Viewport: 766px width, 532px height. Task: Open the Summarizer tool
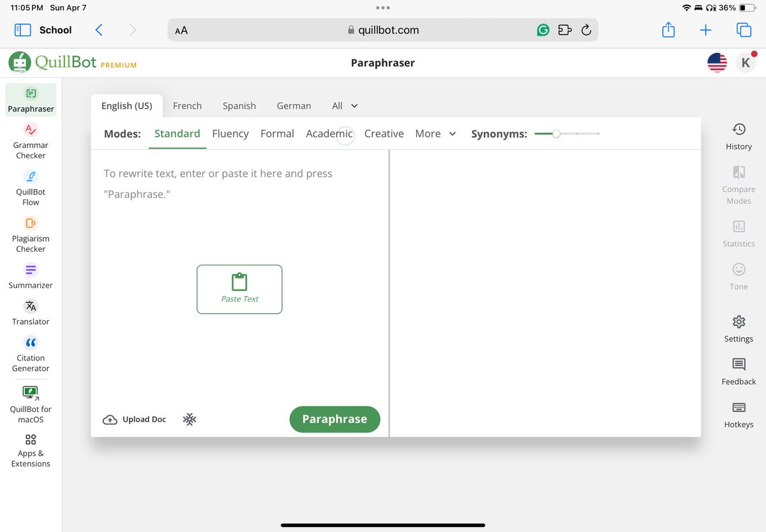pos(31,276)
